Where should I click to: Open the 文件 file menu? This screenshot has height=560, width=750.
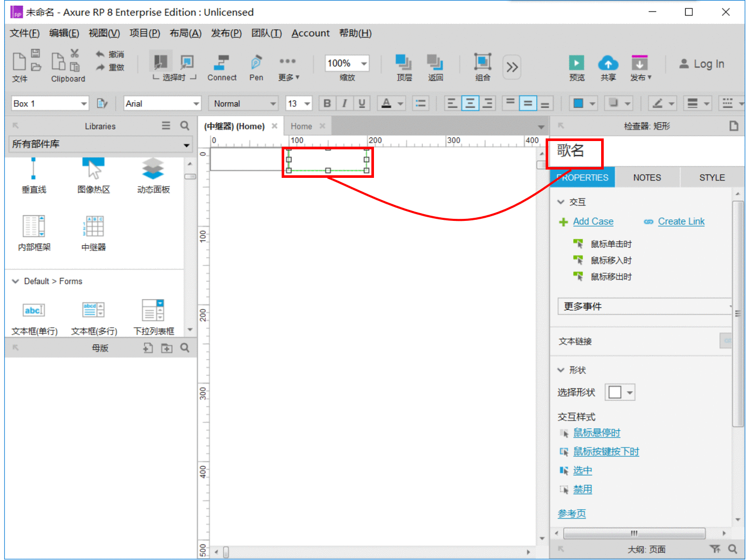pyautogui.click(x=24, y=33)
